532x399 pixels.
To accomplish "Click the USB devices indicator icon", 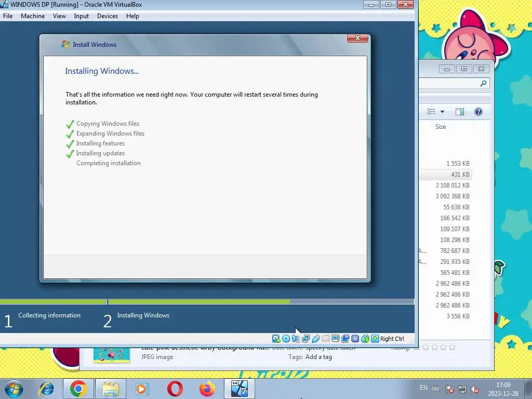I will (315, 339).
